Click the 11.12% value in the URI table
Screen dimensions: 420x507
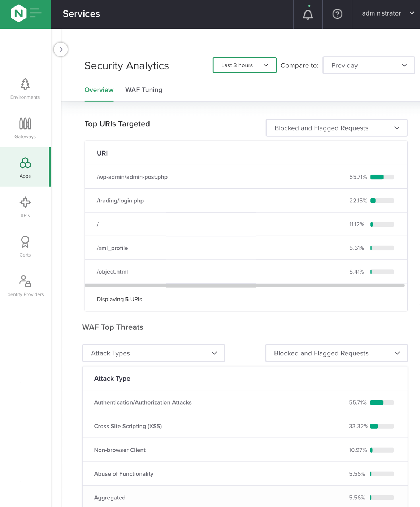(356, 224)
